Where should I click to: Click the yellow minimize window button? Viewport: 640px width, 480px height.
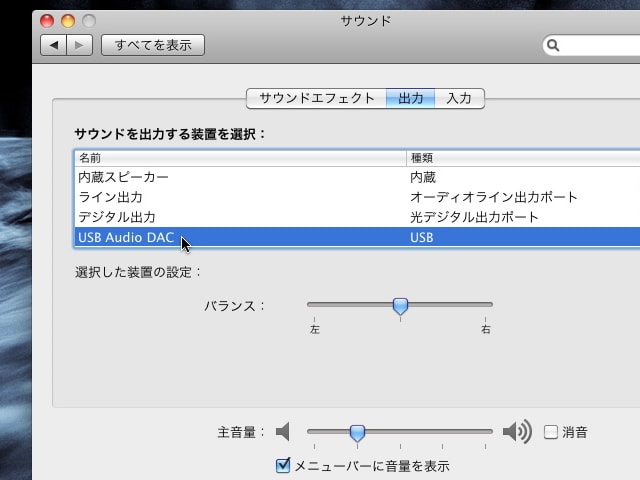click(68, 21)
